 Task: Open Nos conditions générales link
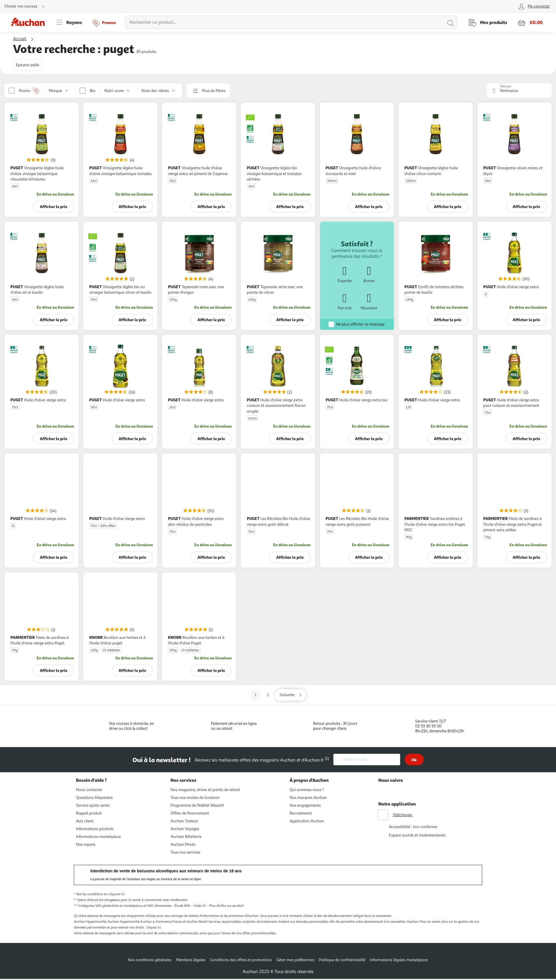(x=150, y=960)
